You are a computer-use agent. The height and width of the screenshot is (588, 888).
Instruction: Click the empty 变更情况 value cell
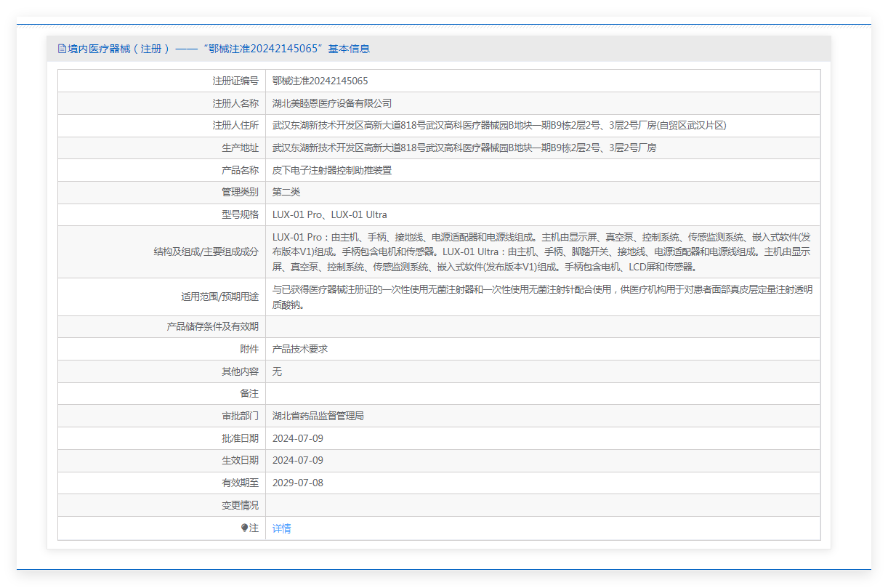[541, 505]
